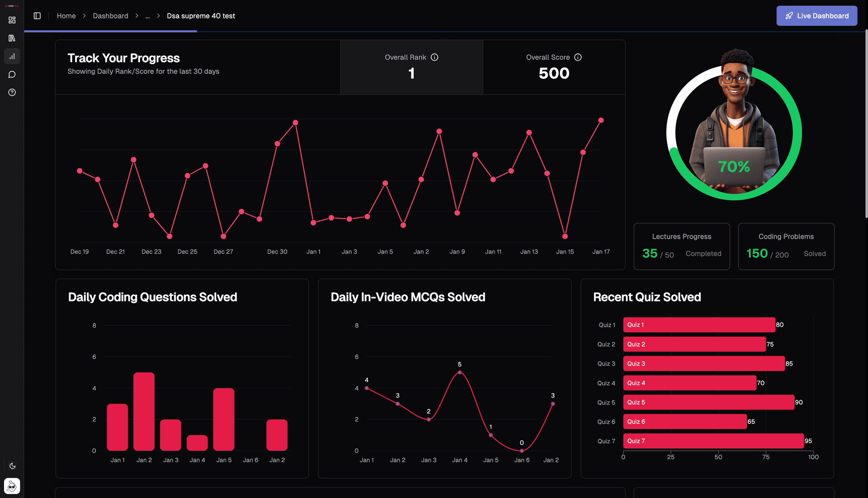The width and height of the screenshot is (868, 498).
Task: Toggle dark mode with the moon icon
Action: click(12, 466)
